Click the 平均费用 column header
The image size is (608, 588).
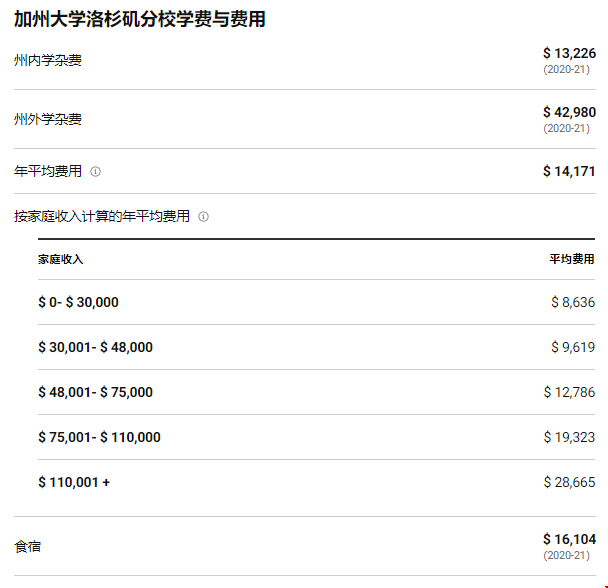coord(572,259)
